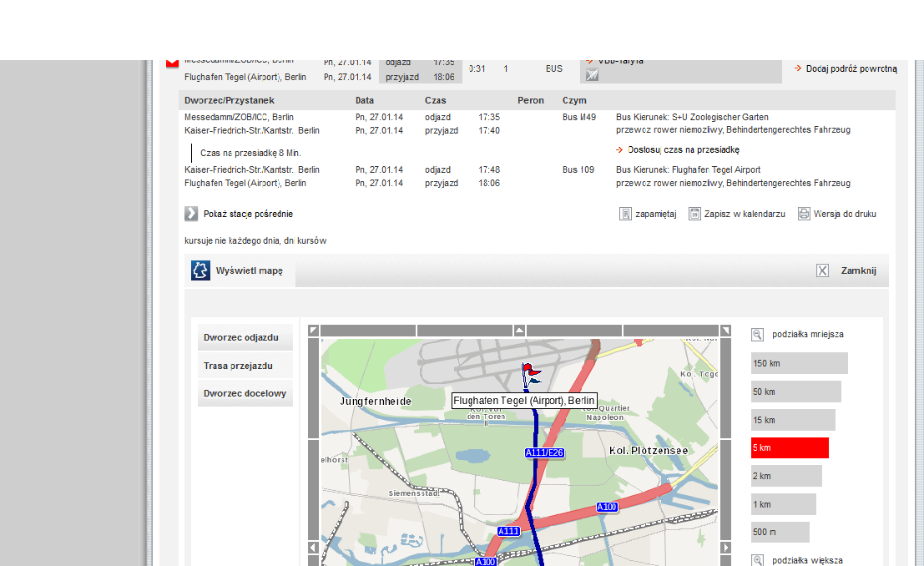
Task: Click the airport flag marker on map
Action: point(530,374)
